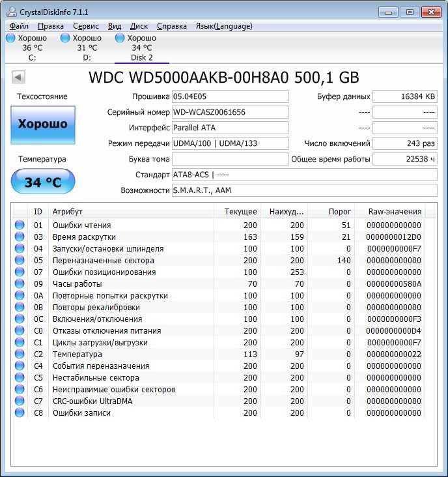Click status orb of C5 Нестабильные сектора
448x477 pixels.
pos(20,377)
